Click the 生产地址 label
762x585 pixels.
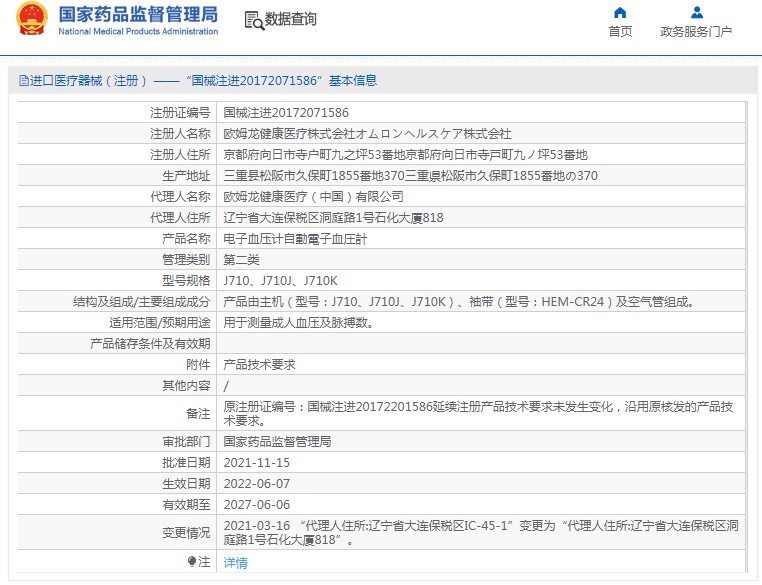coord(186,175)
